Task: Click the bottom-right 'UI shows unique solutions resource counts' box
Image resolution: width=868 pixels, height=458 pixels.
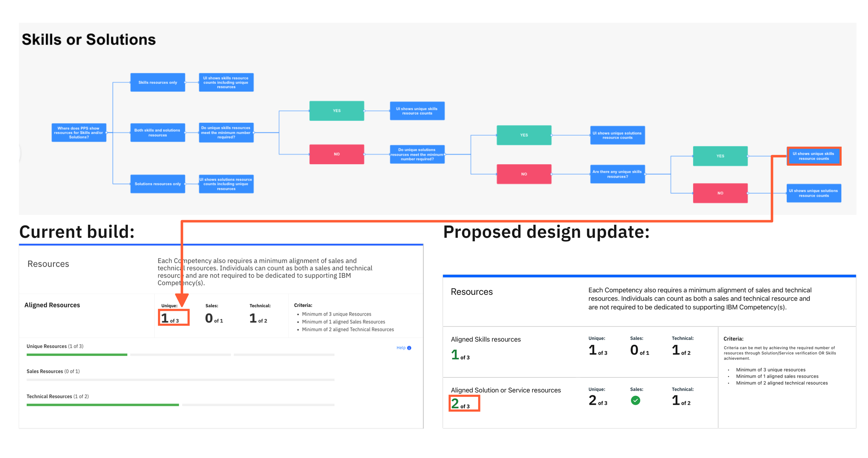Action: [813, 193]
